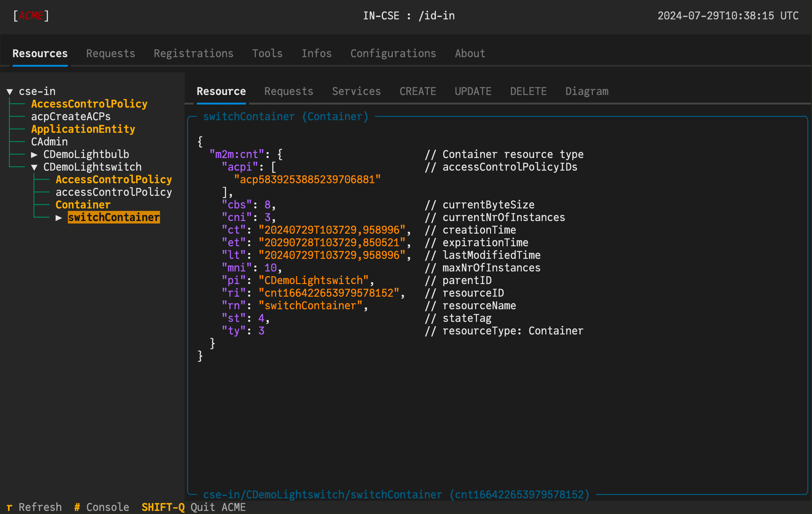Switch to the Services view of switchContainer
The width and height of the screenshot is (812, 514).
pyautogui.click(x=357, y=91)
